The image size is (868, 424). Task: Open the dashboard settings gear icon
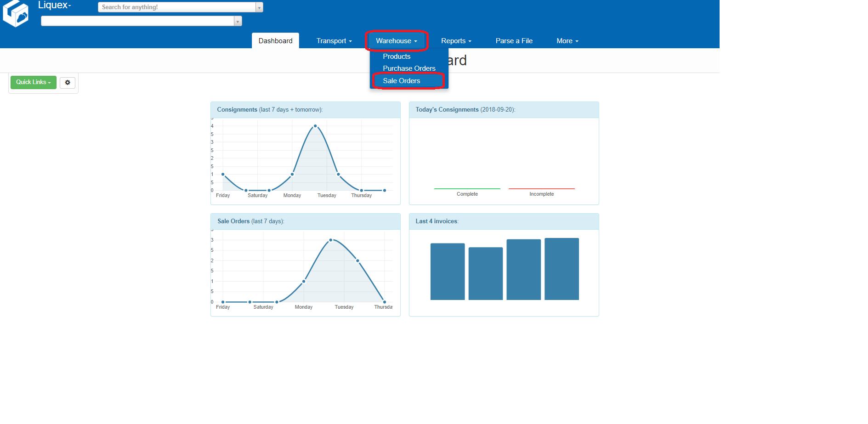(x=68, y=83)
